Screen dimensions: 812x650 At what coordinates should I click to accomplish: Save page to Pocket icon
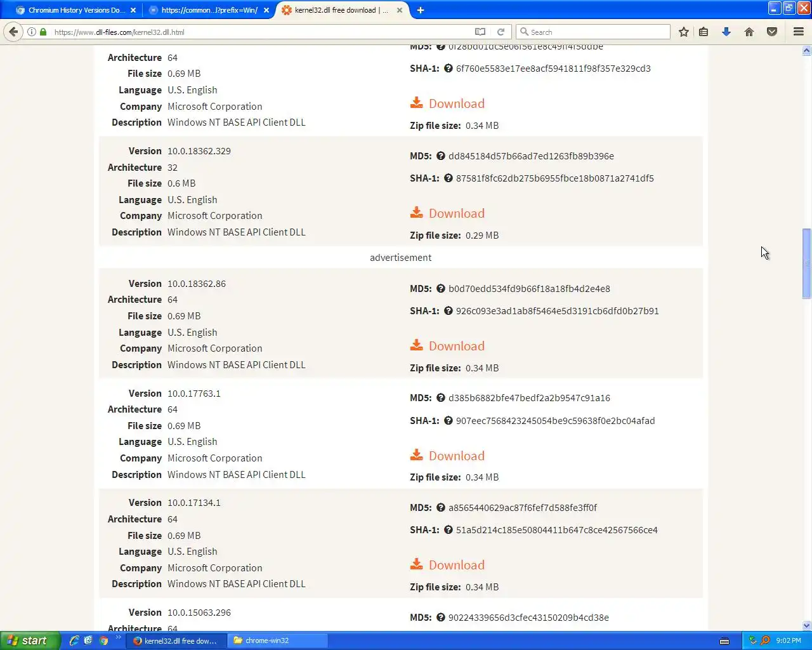772,32
